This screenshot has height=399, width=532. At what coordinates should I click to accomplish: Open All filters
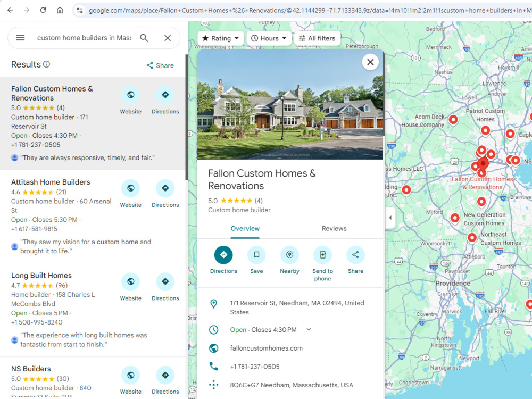[317, 38]
